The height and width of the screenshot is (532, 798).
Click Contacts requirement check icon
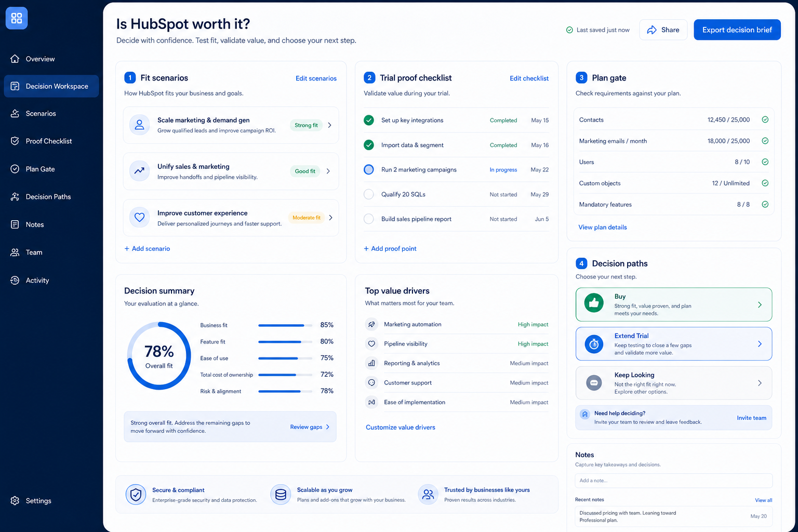[765, 119]
